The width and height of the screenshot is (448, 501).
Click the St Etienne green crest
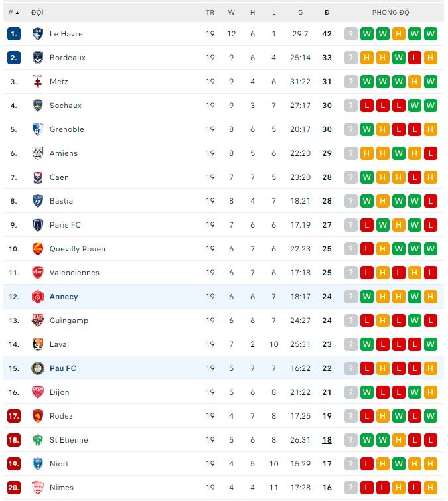point(38,440)
